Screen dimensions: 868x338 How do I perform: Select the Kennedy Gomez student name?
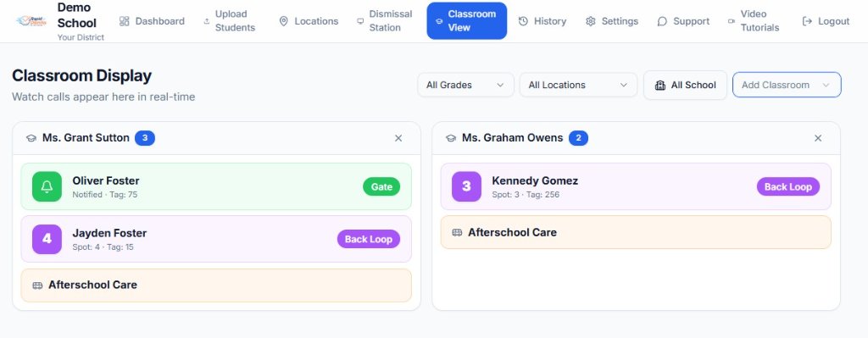536,181
